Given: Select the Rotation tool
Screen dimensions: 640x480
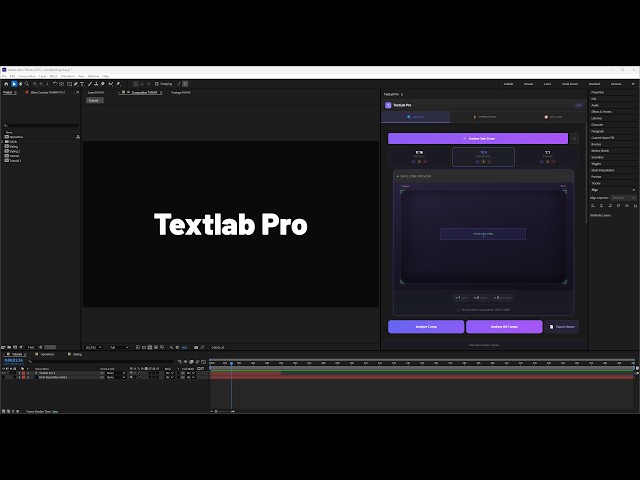Looking at the screenshot, I should tap(55, 84).
